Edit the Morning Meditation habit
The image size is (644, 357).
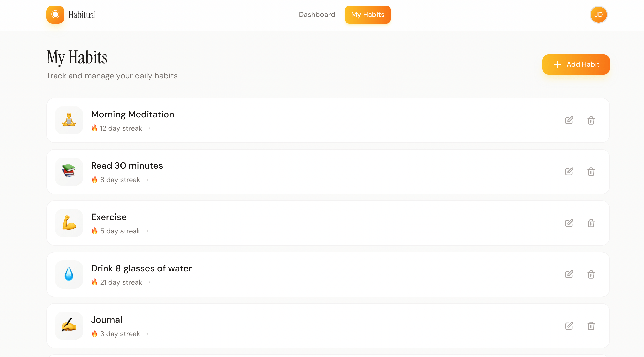point(569,120)
